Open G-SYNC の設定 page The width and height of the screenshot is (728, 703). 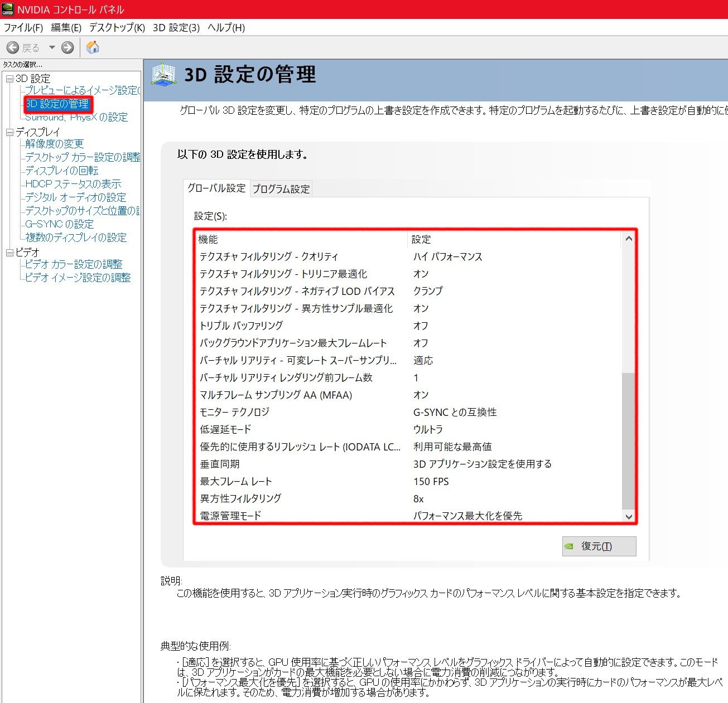(59, 224)
